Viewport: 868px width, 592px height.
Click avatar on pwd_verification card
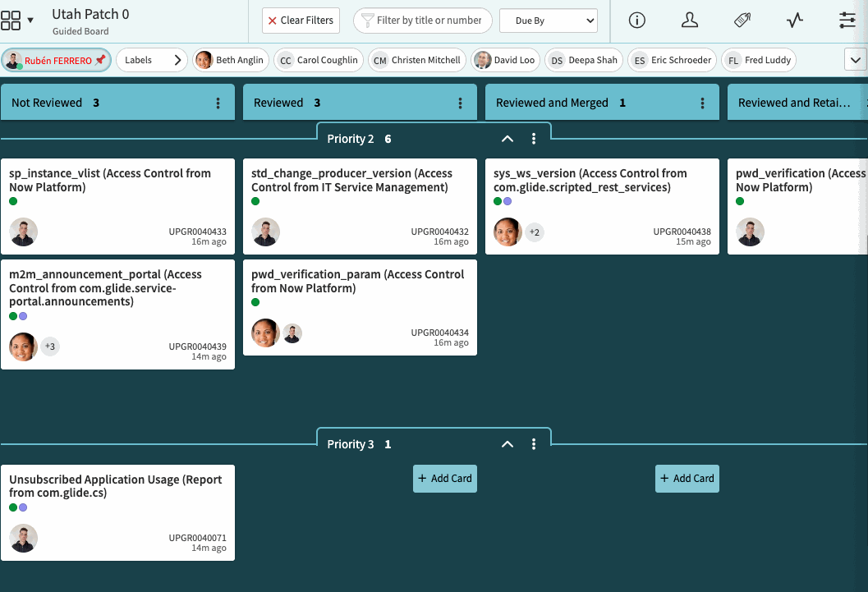coord(750,232)
